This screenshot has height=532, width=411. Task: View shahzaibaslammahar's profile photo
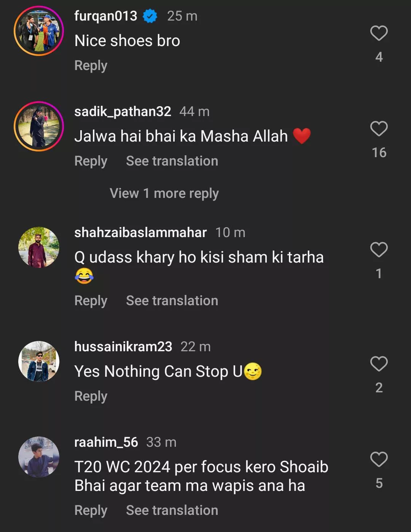(x=39, y=247)
